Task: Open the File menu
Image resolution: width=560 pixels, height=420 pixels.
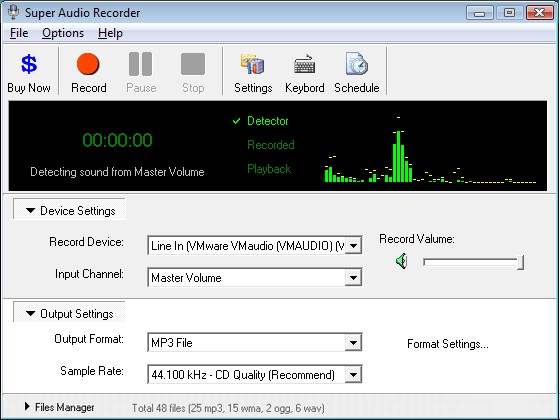Action: [x=19, y=33]
